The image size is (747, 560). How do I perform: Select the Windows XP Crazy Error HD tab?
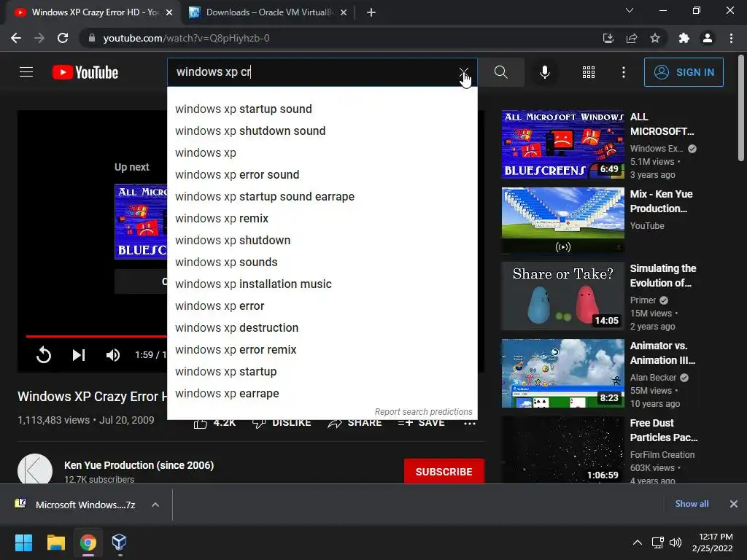tap(94, 12)
